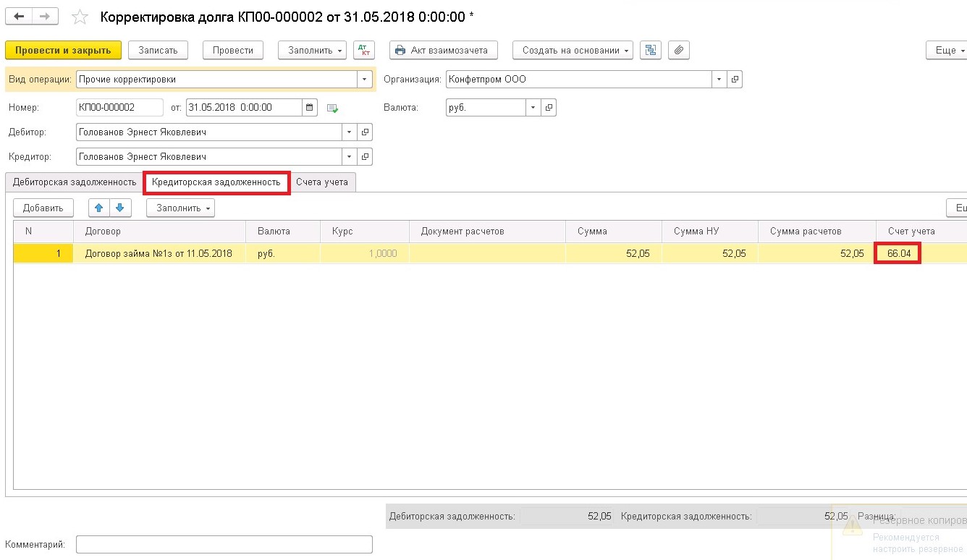
Task: Show Дт/Кт postings icon
Action: click(364, 50)
